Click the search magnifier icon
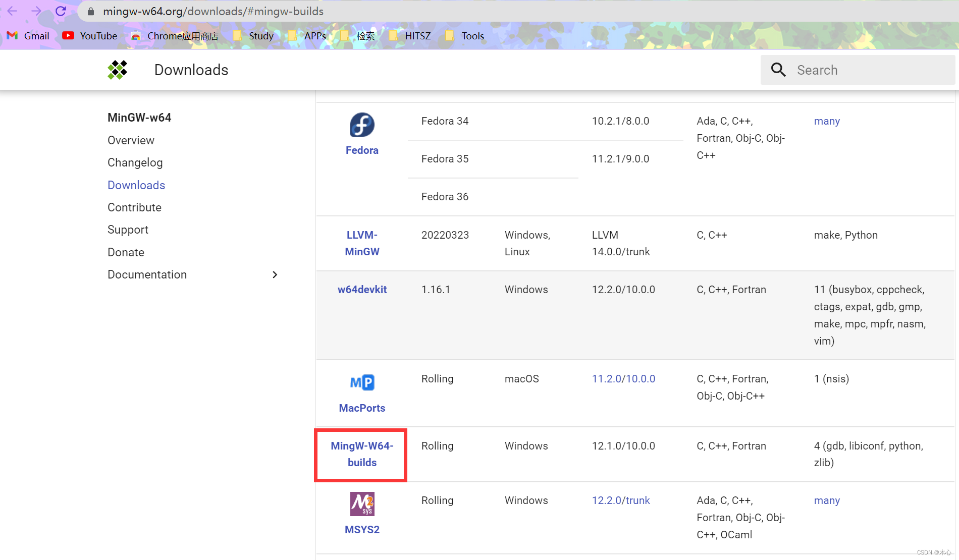959x560 pixels. point(778,70)
